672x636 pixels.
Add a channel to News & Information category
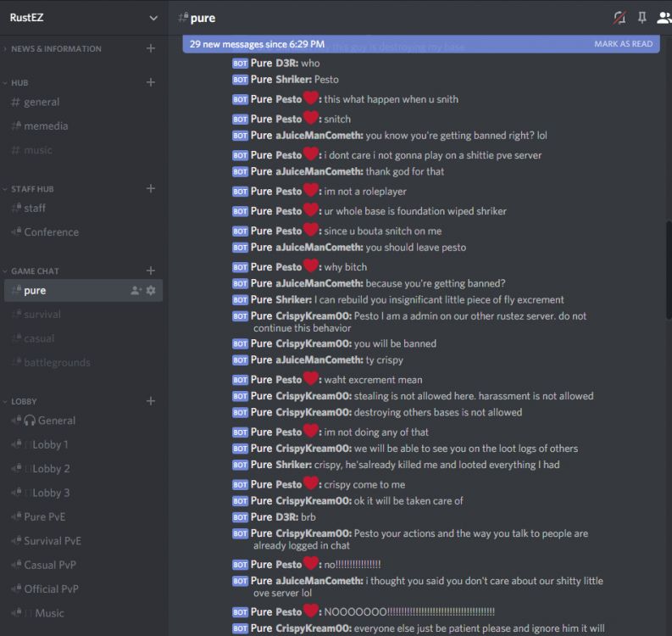click(x=151, y=48)
